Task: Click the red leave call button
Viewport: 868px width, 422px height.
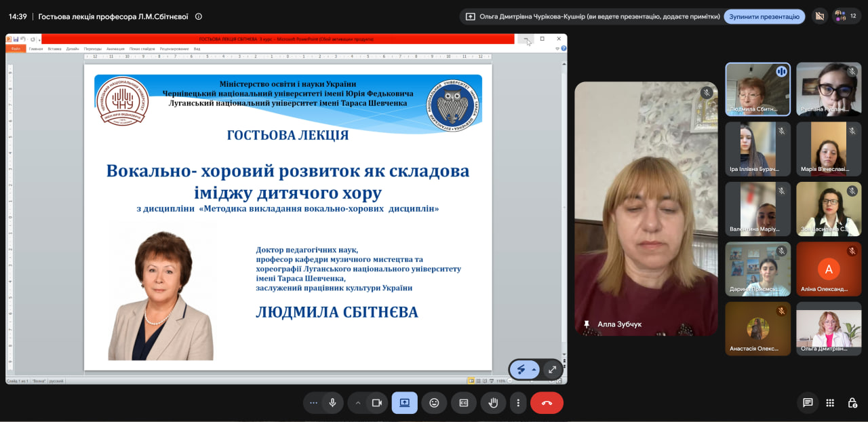Action: point(547,402)
